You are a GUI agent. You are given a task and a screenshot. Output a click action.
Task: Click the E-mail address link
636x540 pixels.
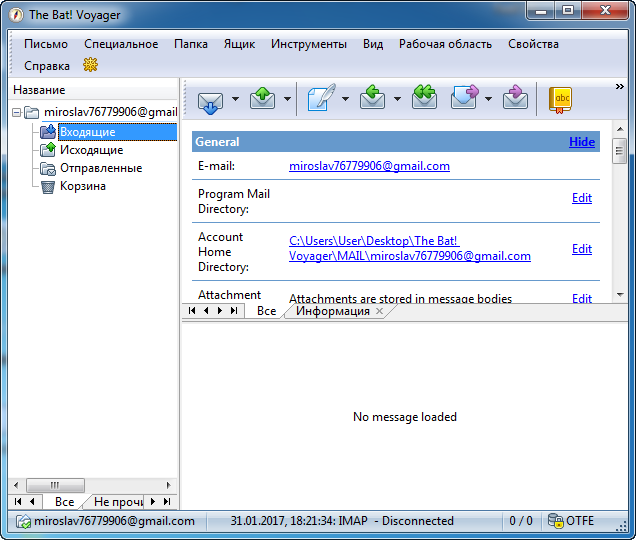369,166
